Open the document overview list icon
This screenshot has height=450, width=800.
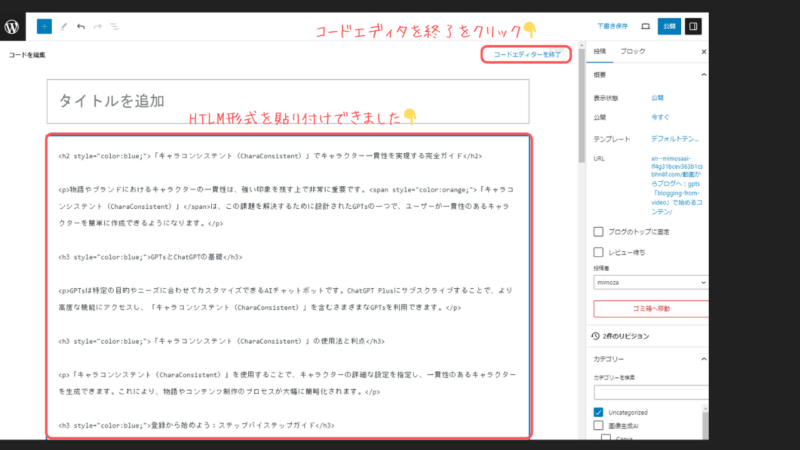click(x=114, y=27)
